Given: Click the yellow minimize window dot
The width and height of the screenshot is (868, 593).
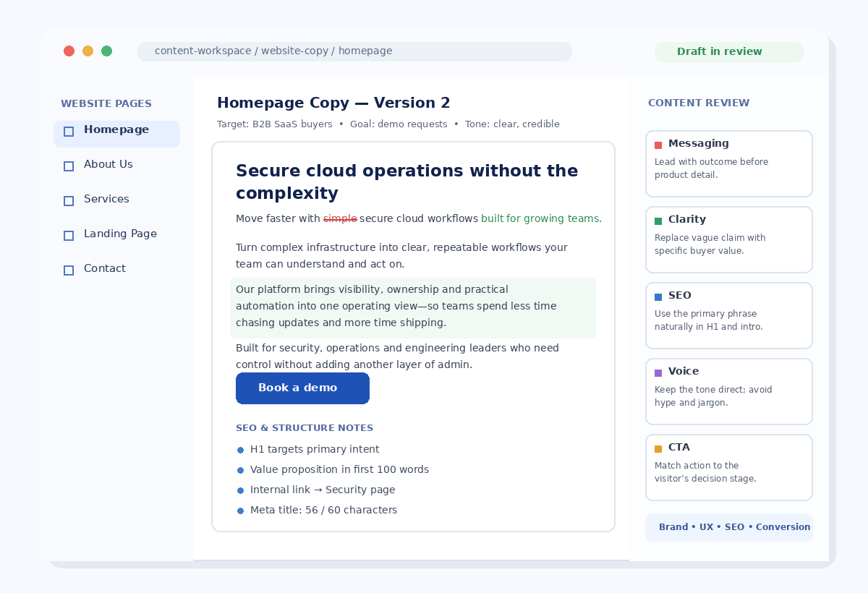Looking at the screenshot, I should tap(88, 51).
